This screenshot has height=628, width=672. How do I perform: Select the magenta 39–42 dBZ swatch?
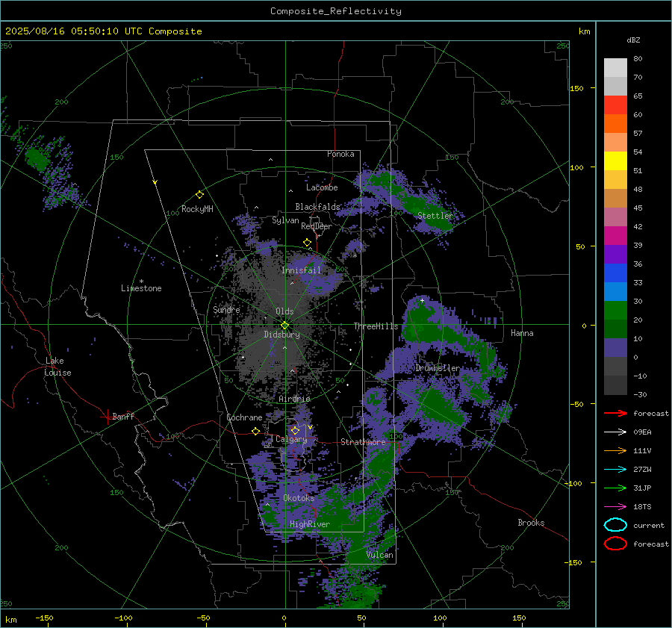point(615,236)
